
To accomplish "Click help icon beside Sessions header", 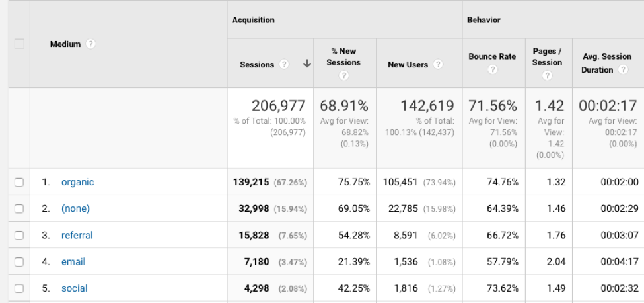I will (284, 65).
